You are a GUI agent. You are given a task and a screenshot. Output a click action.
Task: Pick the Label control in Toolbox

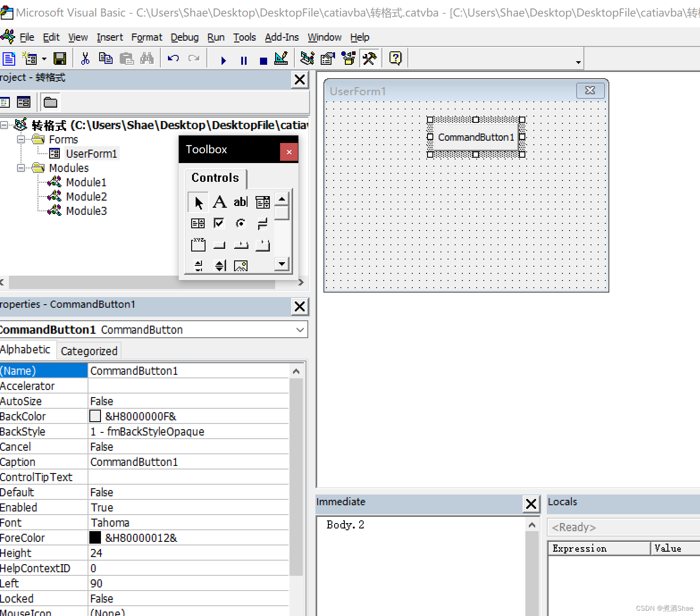(219, 202)
